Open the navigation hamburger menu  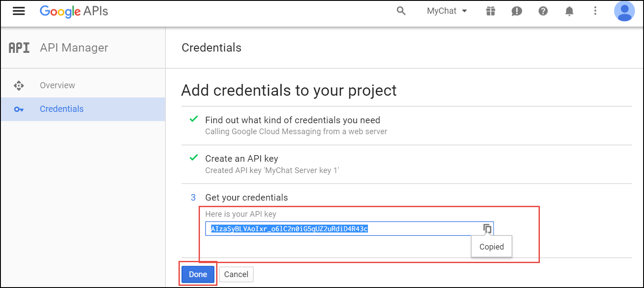coord(18,11)
